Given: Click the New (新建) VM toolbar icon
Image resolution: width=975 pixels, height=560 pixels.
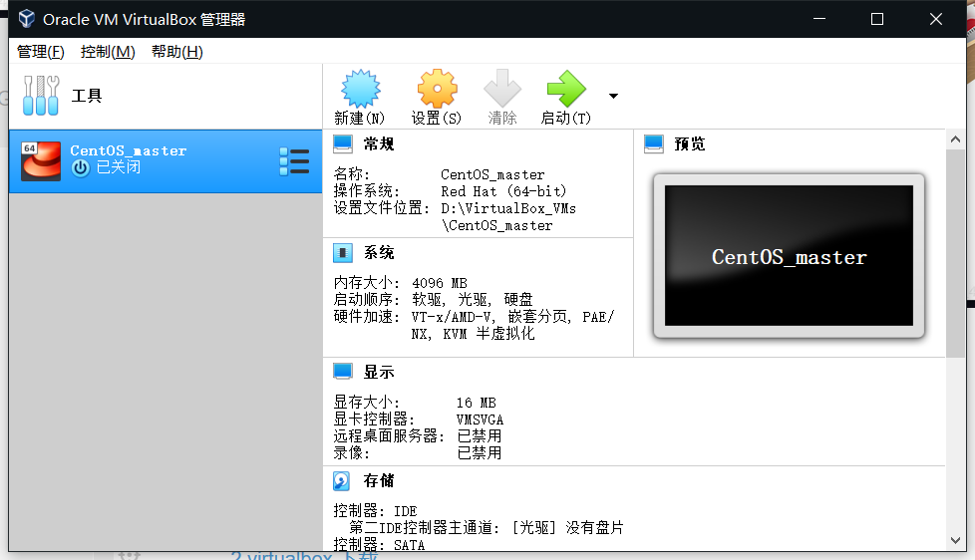Looking at the screenshot, I should pyautogui.click(x=361, y=89).
